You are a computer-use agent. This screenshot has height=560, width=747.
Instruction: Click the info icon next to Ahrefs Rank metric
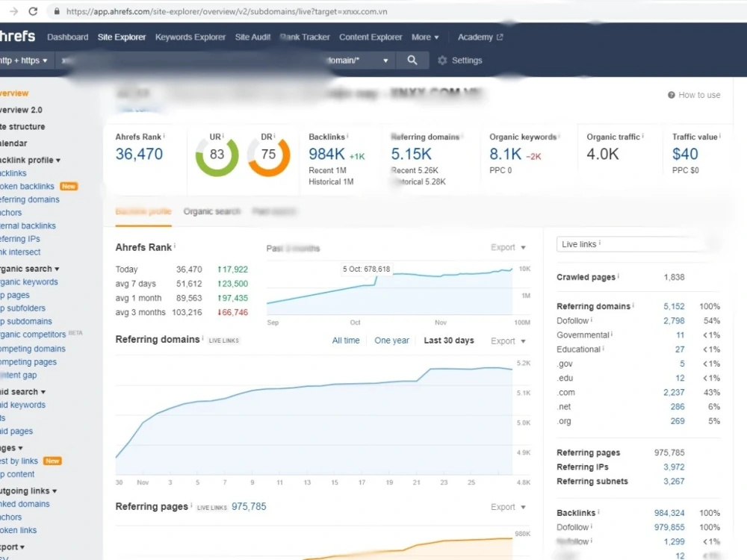tap(164, 136)
